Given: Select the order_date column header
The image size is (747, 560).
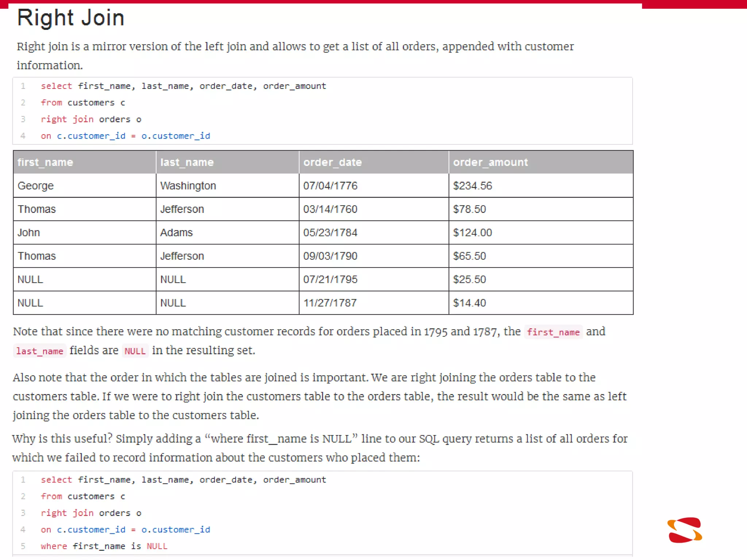Looking at the screenshot, I should pyautogui.click(x=374, y=162).
